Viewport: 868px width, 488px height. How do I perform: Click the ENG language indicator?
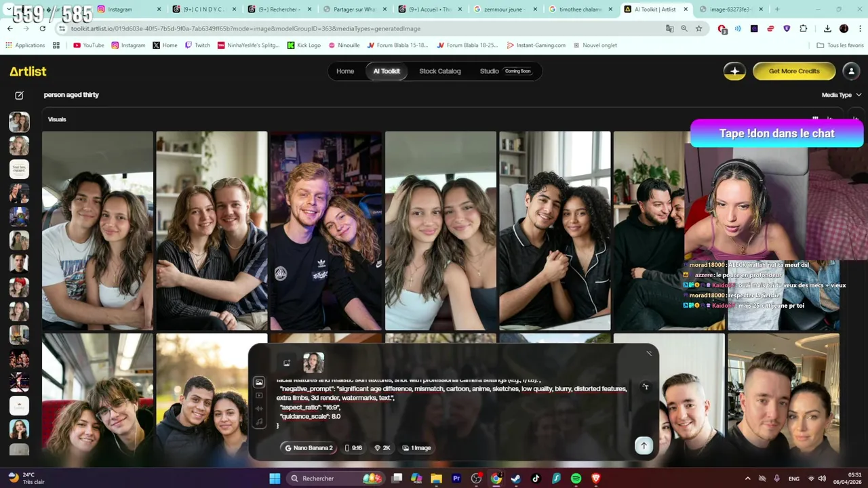tap(793, 479)
